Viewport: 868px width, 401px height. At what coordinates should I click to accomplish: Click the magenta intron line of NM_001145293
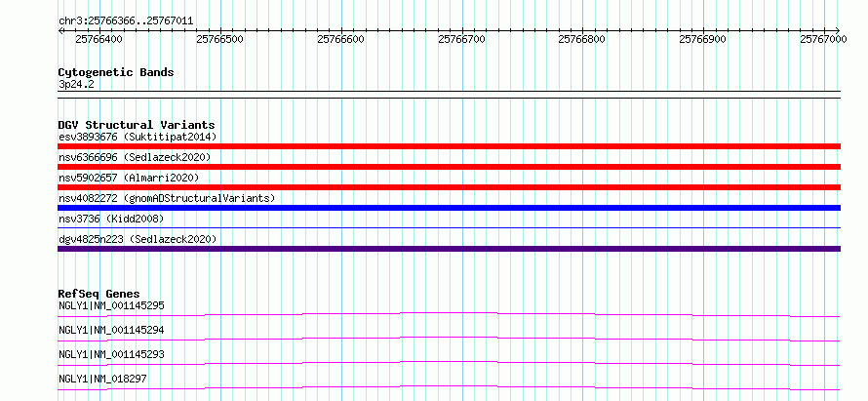pyautogui.click(x=449, y=363)
